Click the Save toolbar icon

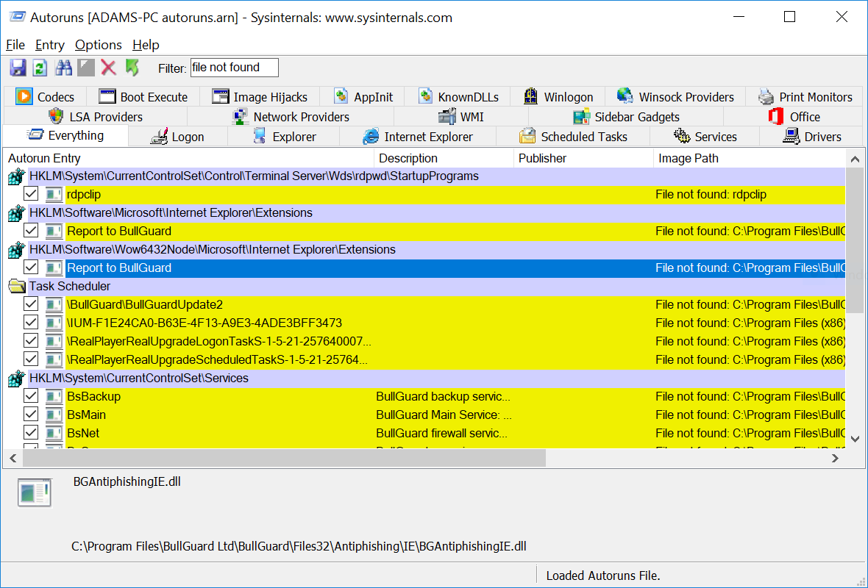click(x=18, y=68)
